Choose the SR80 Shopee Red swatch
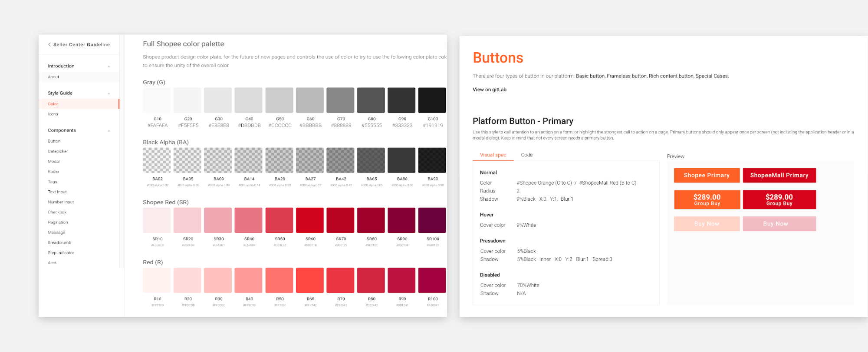Image resolution: width=868 pixels, height=352 pixels. (371, 220)
